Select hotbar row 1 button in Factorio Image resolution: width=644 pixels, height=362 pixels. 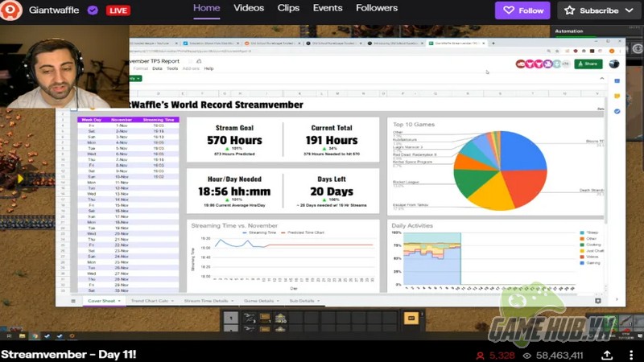pos(231,318)
